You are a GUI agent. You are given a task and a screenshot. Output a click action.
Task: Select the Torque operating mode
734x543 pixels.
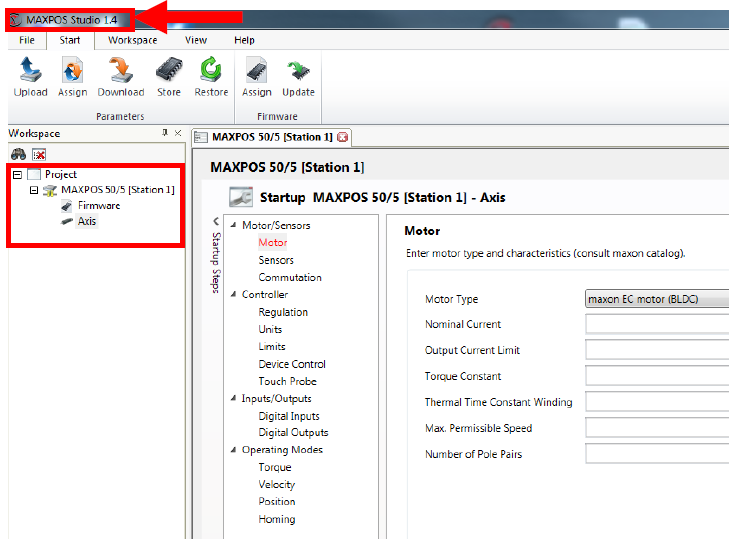tap(275, 467)
